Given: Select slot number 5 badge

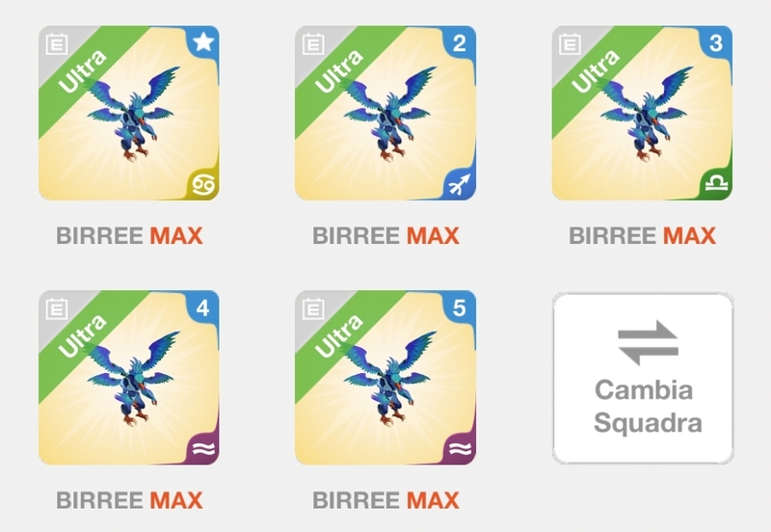Looking at the screenshot, I should (460, 307).
